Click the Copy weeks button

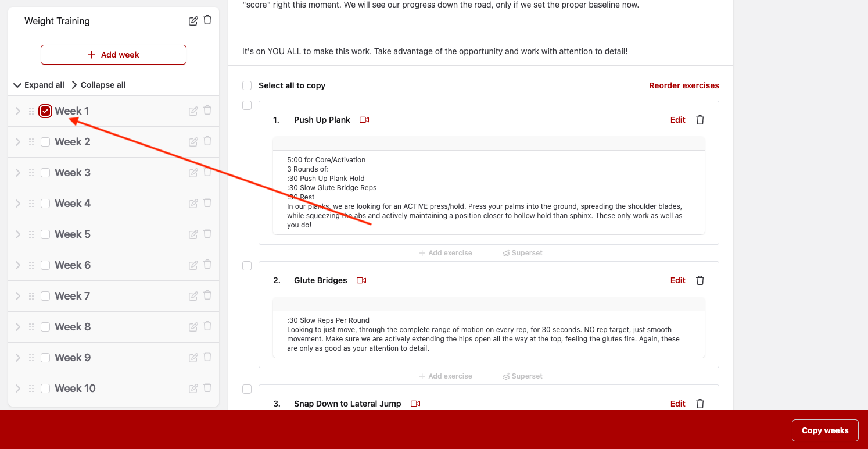(824, 430)
